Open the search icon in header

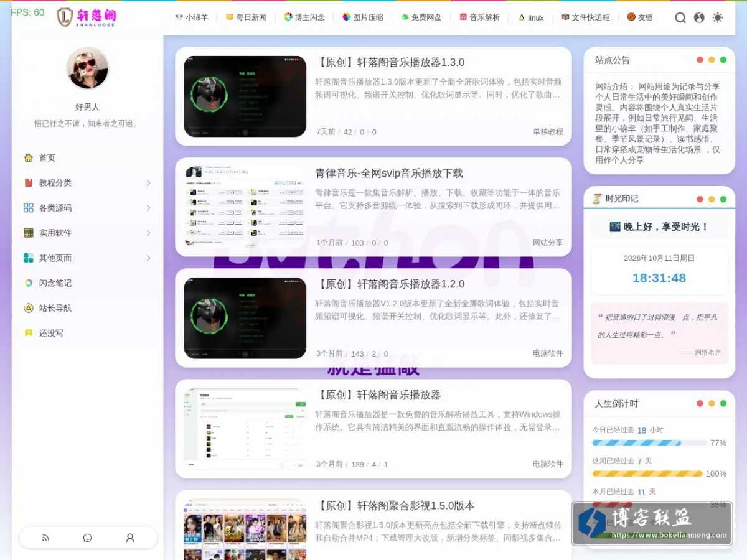tap(680, 17)
